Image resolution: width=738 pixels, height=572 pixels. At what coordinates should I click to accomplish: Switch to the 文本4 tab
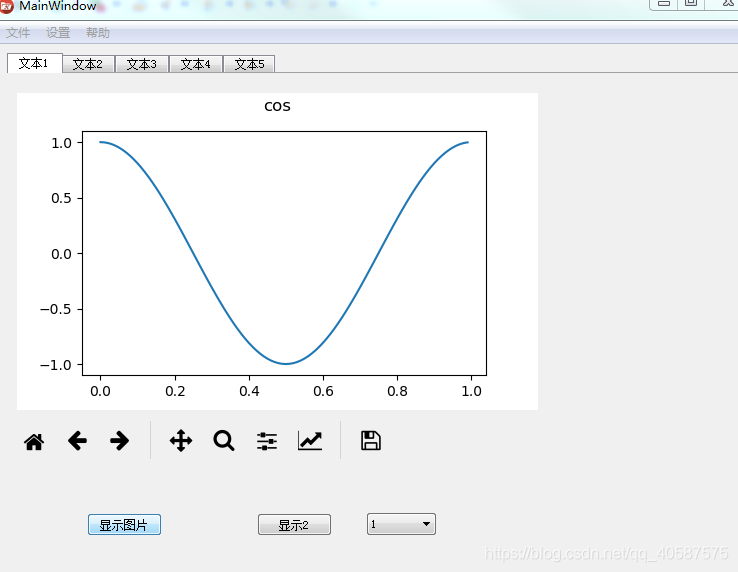point(195,64)
